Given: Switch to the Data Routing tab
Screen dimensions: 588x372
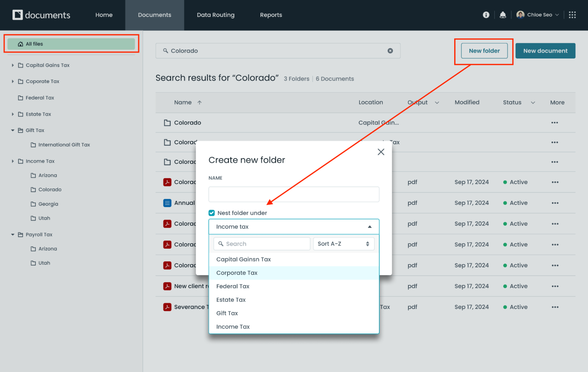Looking at the screenshot, I should click(216, 15).
